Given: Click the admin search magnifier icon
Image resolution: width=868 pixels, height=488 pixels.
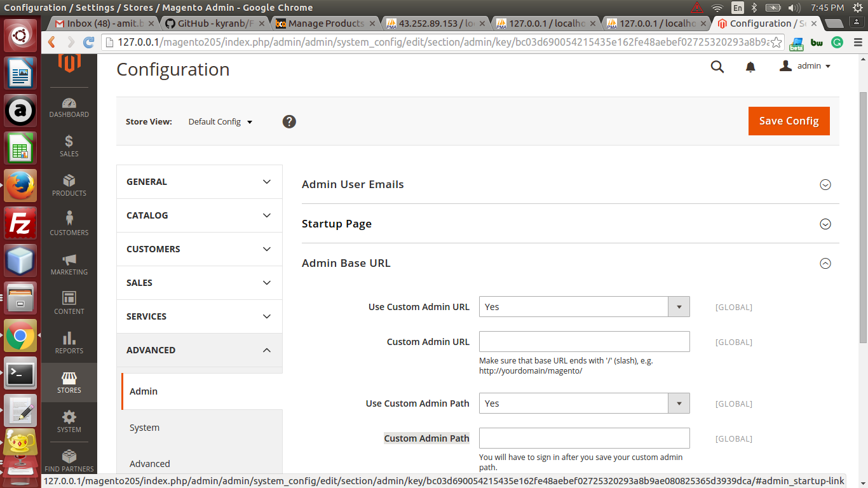Looking at the screenshot, I should click(717, 67).
